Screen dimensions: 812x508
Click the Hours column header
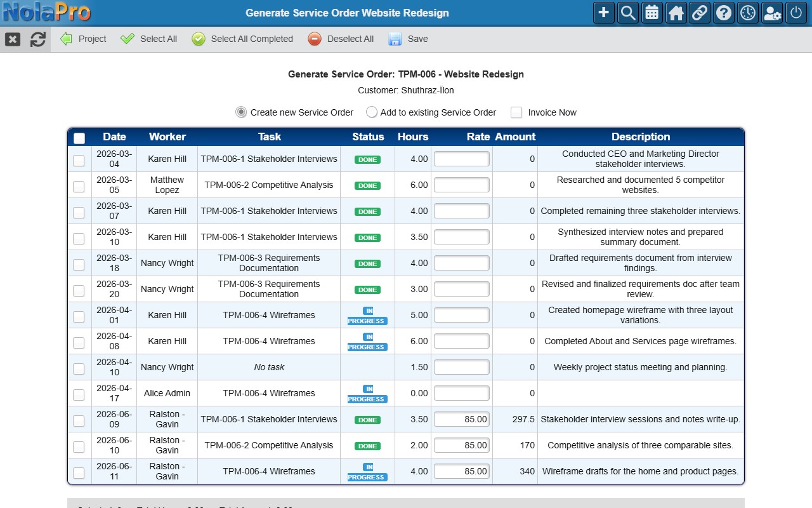tap(413, 137)
